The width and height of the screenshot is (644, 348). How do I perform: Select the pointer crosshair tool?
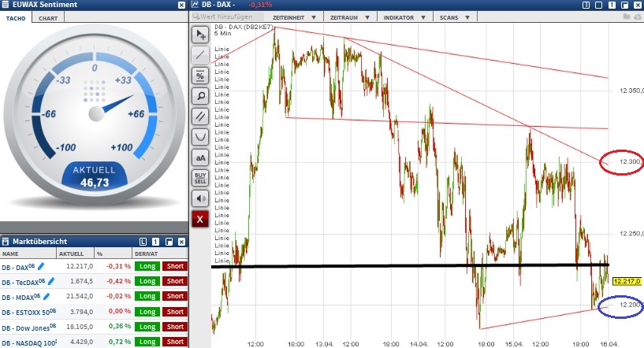point(200,35)
